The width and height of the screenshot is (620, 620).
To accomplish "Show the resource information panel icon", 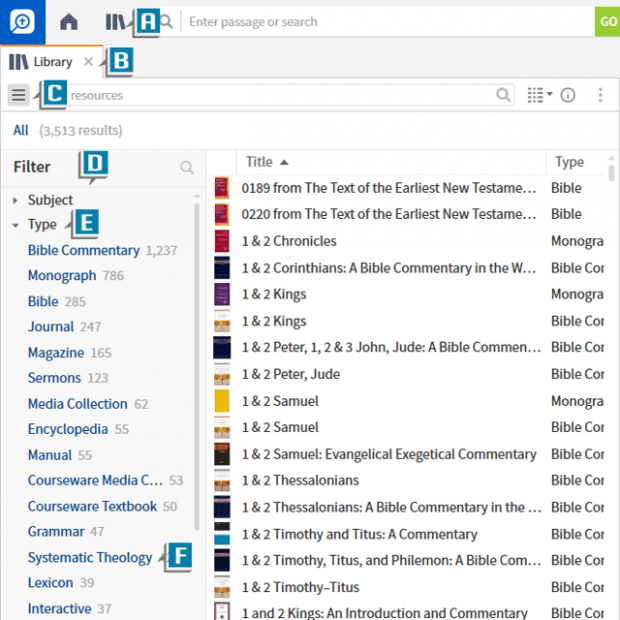I will 568,95.
